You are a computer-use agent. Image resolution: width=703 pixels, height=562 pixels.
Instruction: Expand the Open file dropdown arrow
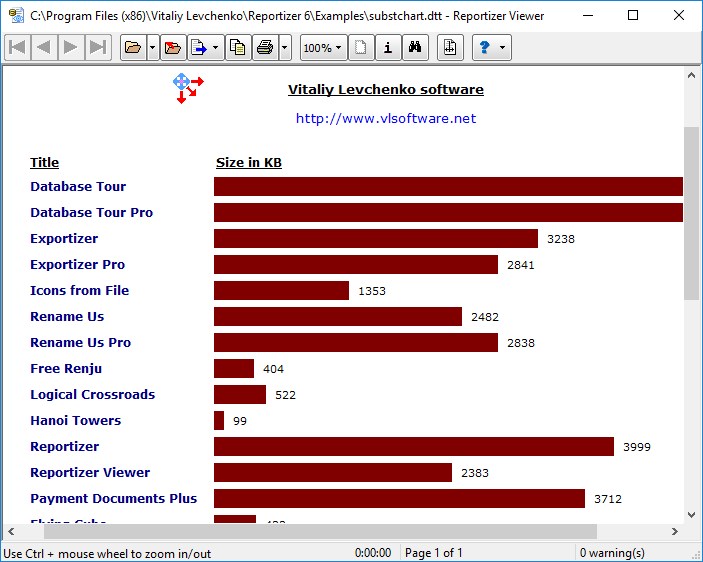(152, 47)
